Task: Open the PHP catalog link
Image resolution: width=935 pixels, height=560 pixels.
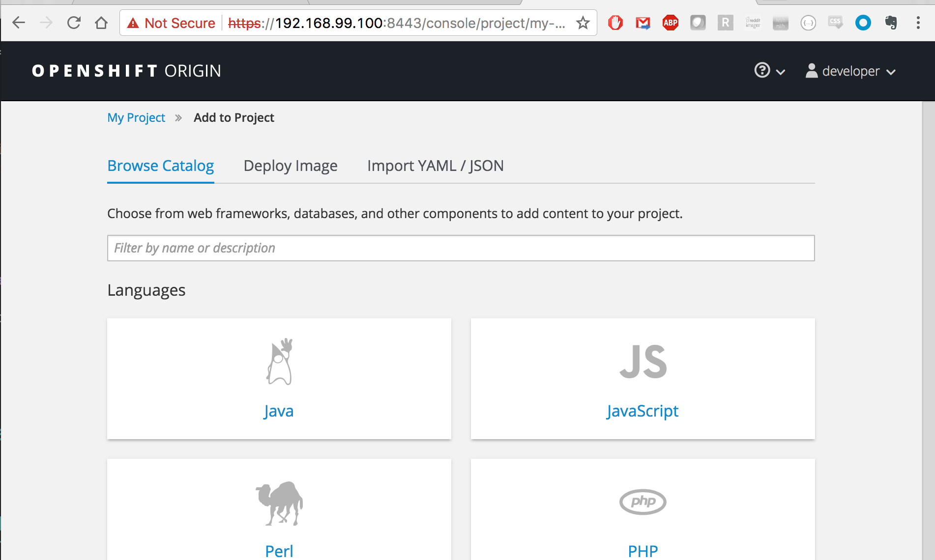Action: [643, 551]
